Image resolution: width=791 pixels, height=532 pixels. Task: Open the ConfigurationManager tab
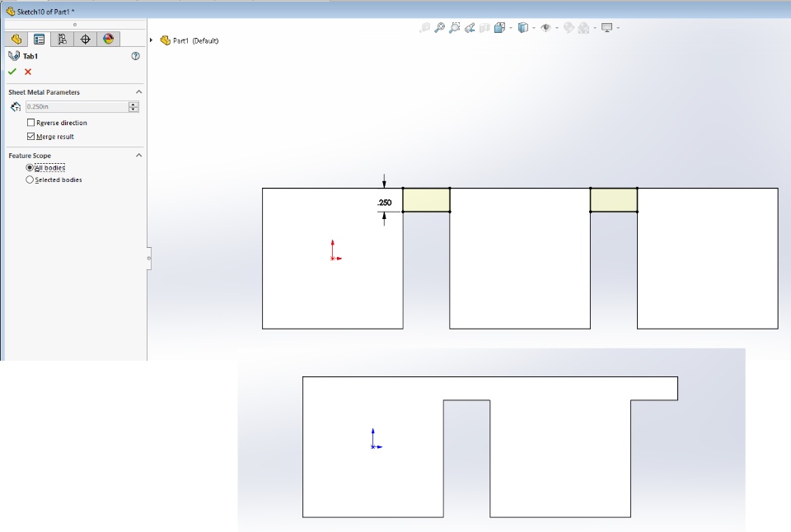click(x=62, y=39)
